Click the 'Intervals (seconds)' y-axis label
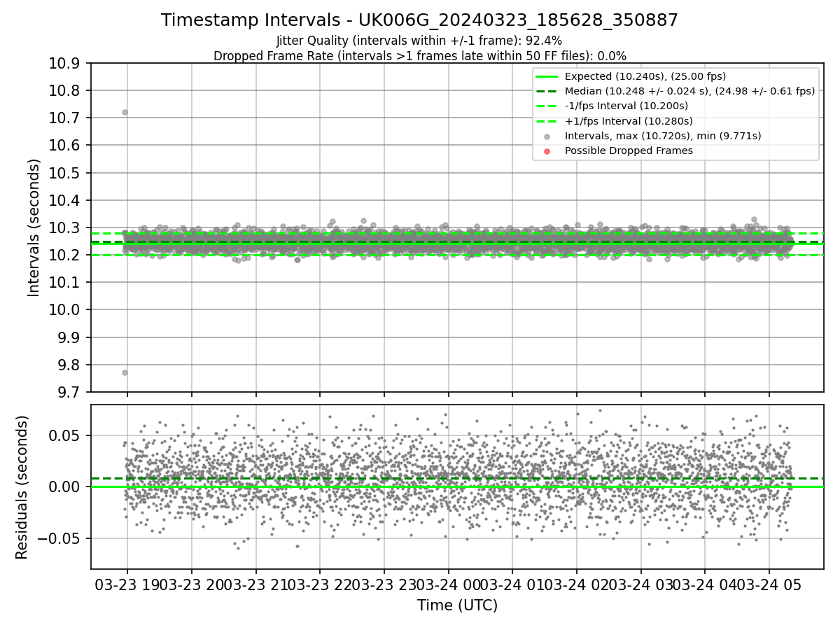840x630 pixels. coord(34,227)
